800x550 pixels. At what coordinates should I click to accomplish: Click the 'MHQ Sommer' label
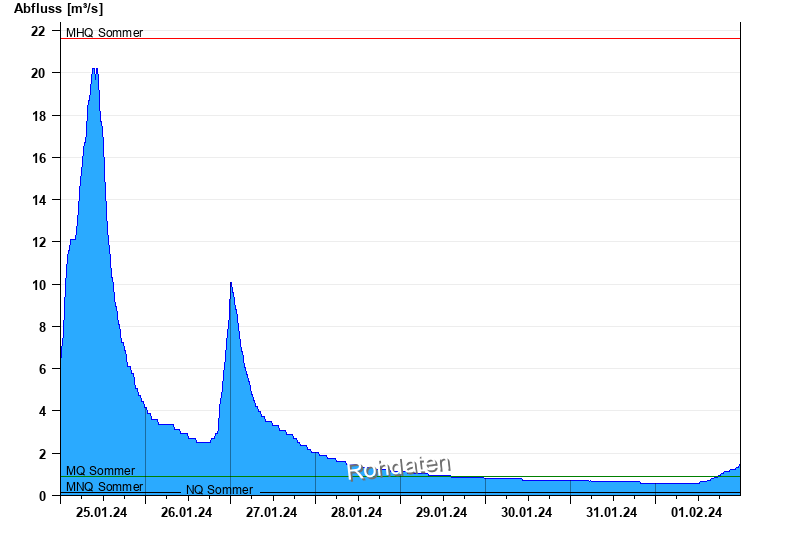pos(105,33)
